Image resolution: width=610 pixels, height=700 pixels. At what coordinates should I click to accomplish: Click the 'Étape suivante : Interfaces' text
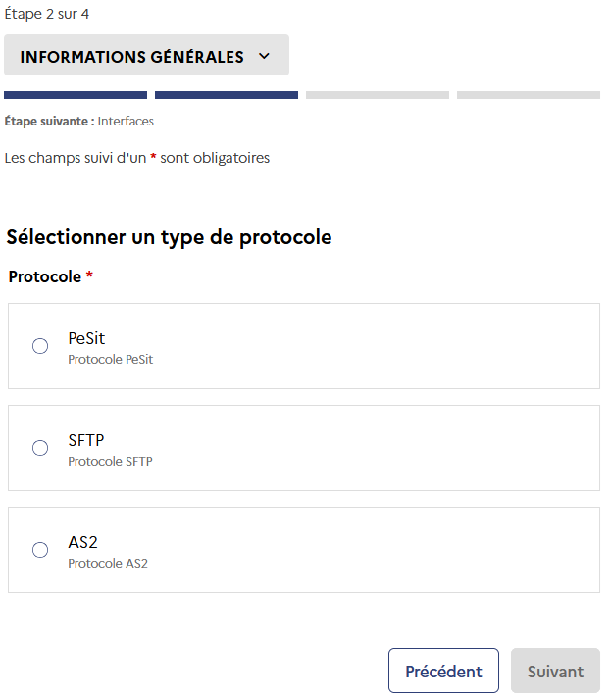(79, 122)
